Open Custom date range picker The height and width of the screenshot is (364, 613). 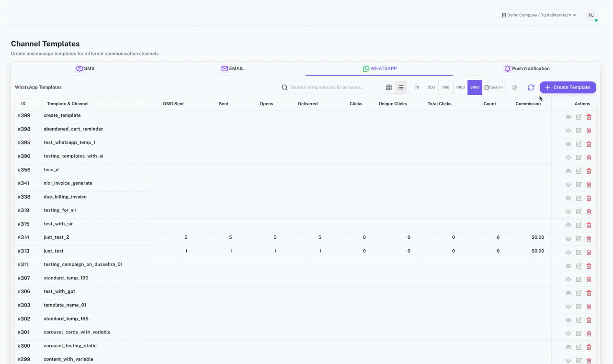493,88
